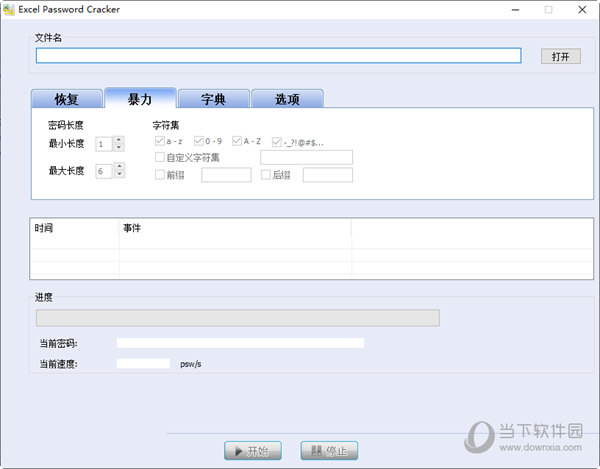Enable the 自定义字符集 checkbox
Image resolution: width=600 pixels, height=469 pixels.
click(x=160, y=157)
